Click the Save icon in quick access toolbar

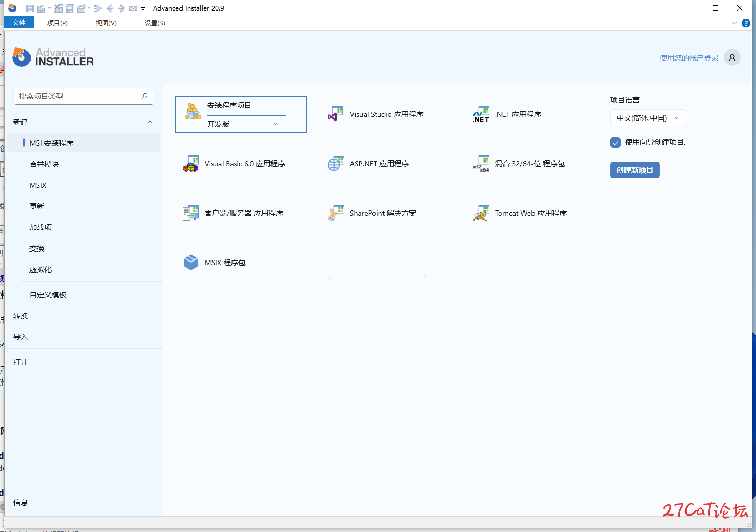coord(30,8)
